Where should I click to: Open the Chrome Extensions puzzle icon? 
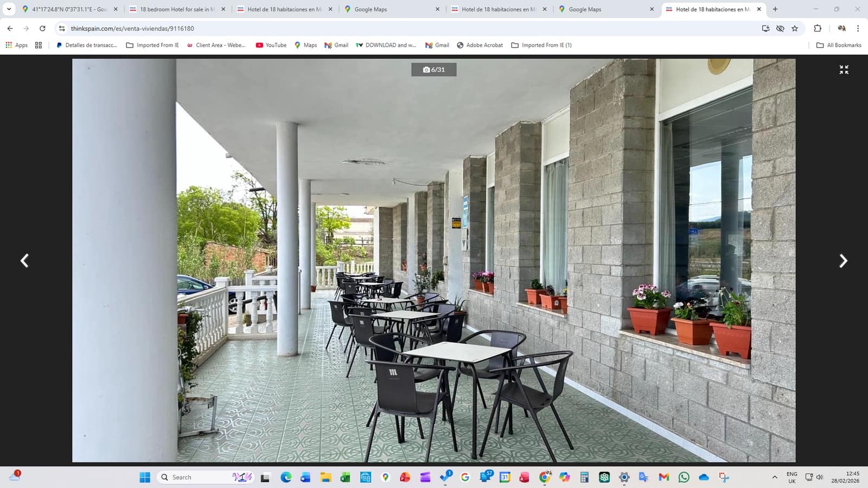[x=816, y=28]
